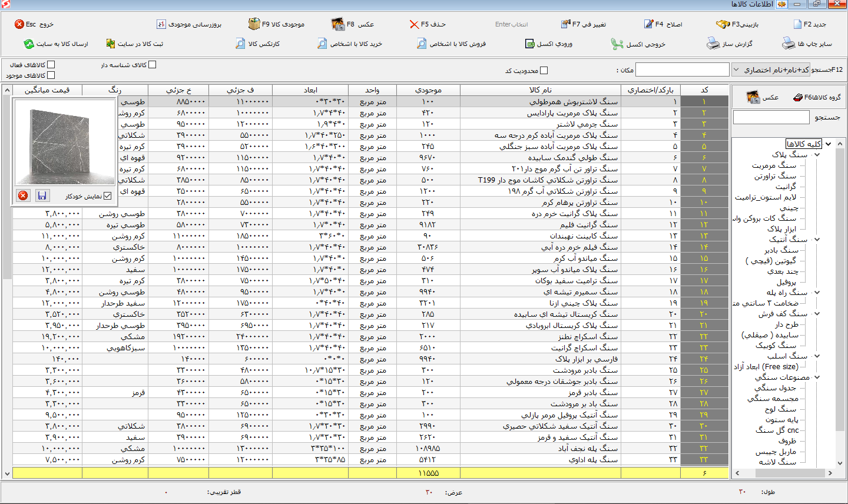Enable the محدودیت کد checkbox
The image size is (848, 504).
(544, 71)
